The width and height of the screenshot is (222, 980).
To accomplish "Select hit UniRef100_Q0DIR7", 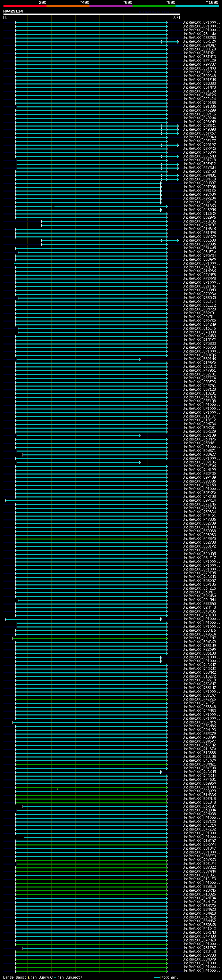I will click(199, 145).
